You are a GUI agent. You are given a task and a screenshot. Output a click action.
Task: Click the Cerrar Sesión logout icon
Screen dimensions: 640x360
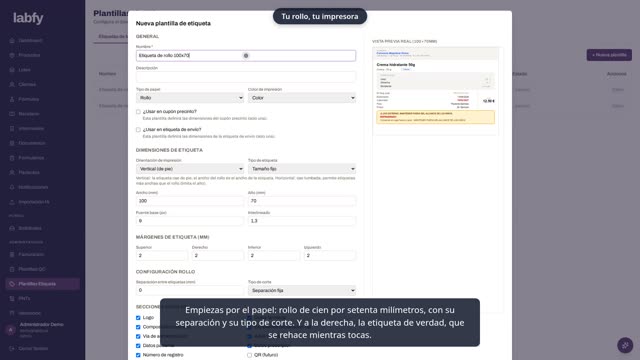point(12,349)
